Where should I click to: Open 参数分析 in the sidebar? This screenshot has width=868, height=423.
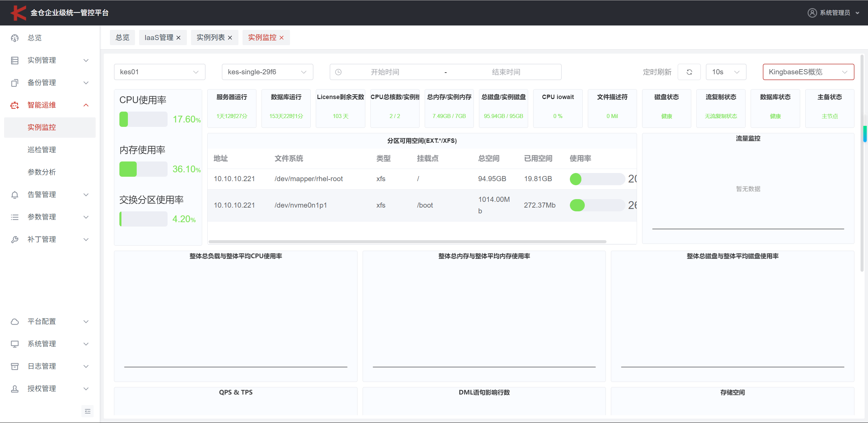[42, 172]
